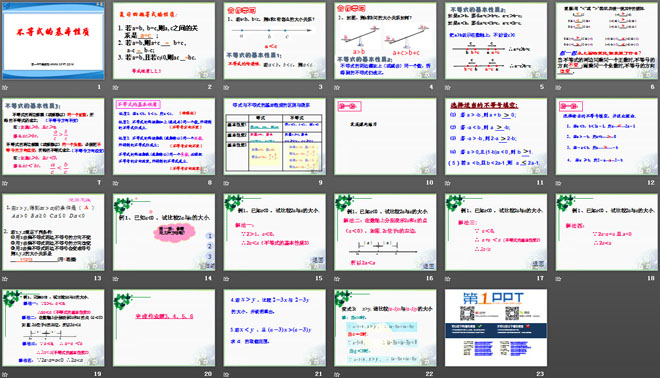Click the slide number label "7"
The height and width of the screenshot is (378, 660).
pyautogui.click(x=99, y=182)
